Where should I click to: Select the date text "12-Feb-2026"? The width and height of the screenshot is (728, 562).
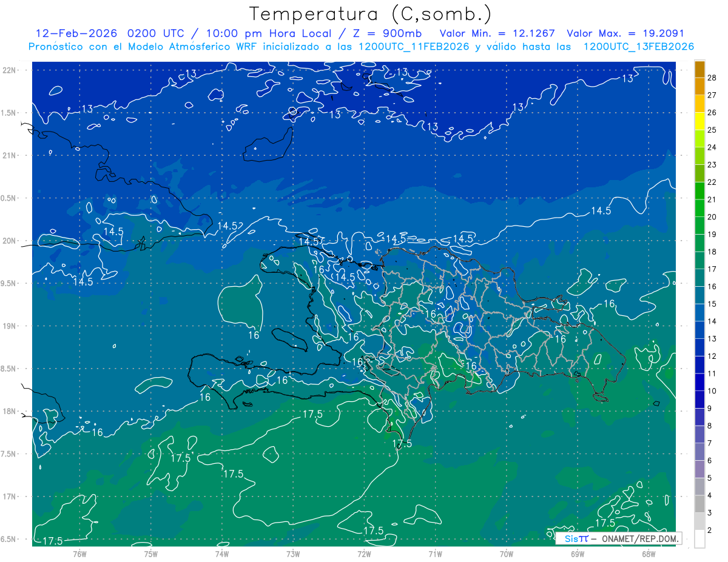coord(78,33)
